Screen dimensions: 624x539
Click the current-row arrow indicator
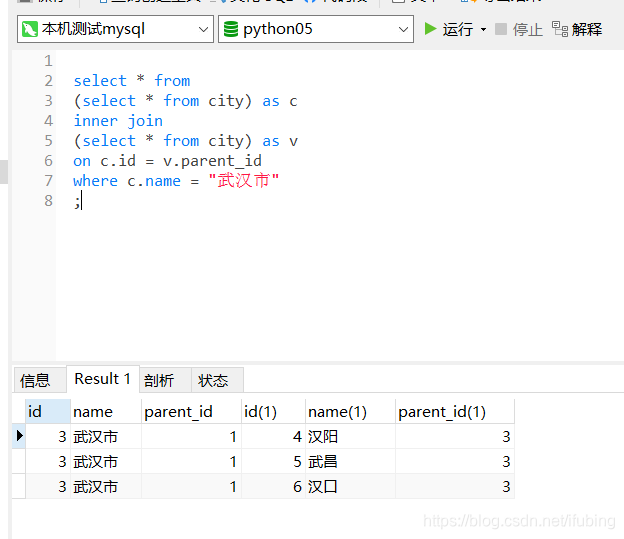coord(19,436)
